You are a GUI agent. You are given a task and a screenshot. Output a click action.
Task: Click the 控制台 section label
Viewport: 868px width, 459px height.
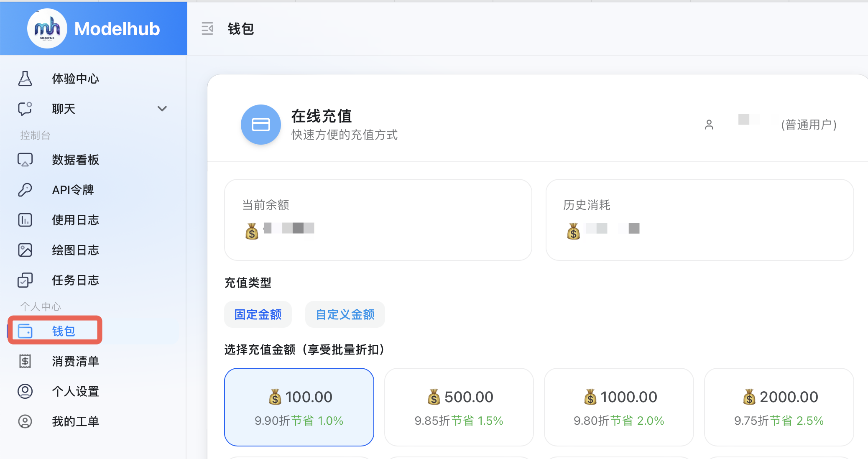coord(35,135)
